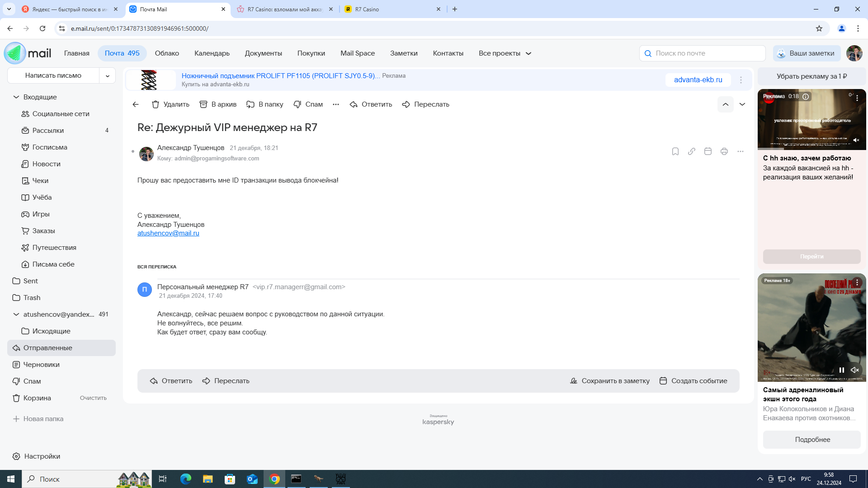Open the advanta-ekb.ru ad button
Viewport: 868px width, 488px height.
[698, 80]
